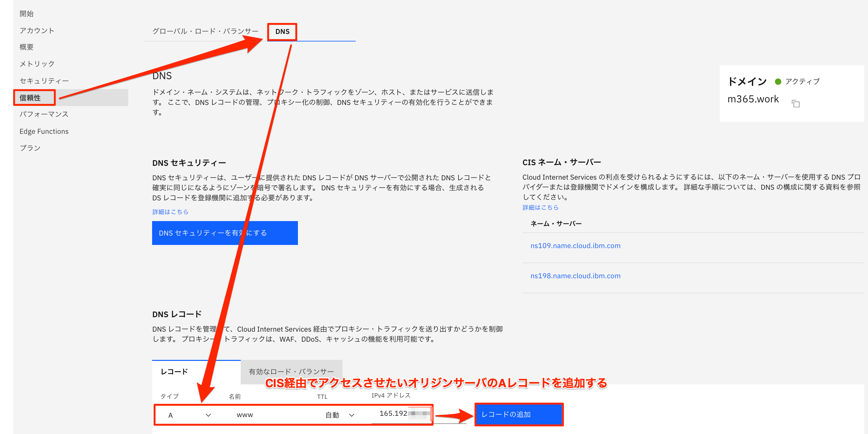
Task: Focus the 名前 field containing www
Action: coord(270,415)
